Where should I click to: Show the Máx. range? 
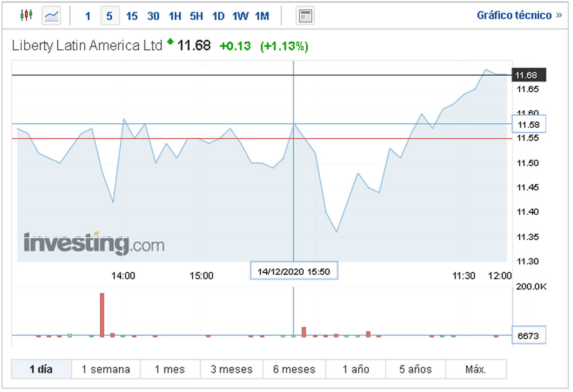pyautogui.click(x=476, y=369)
